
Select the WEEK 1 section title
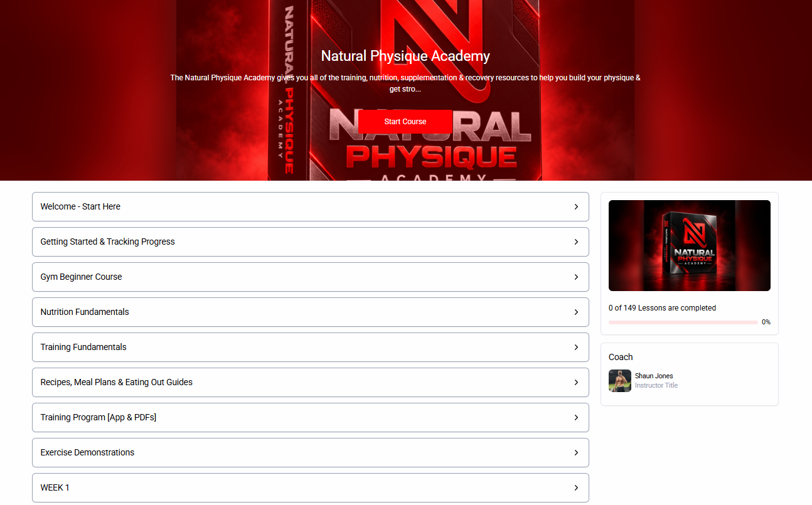pos(55,487)
